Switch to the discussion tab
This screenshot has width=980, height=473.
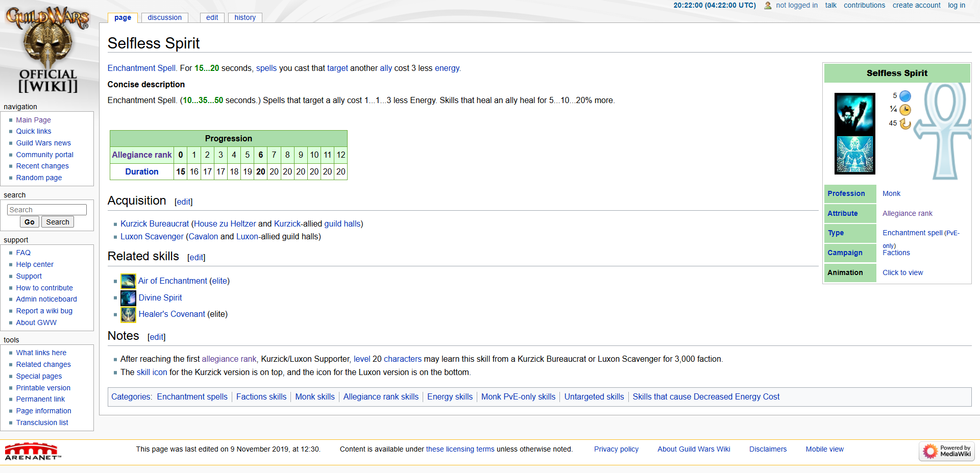(x=164, y=17)
